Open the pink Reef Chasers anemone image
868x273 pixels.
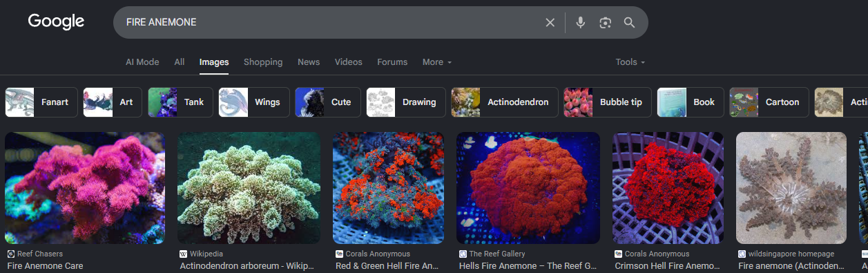tap(85, 188)
